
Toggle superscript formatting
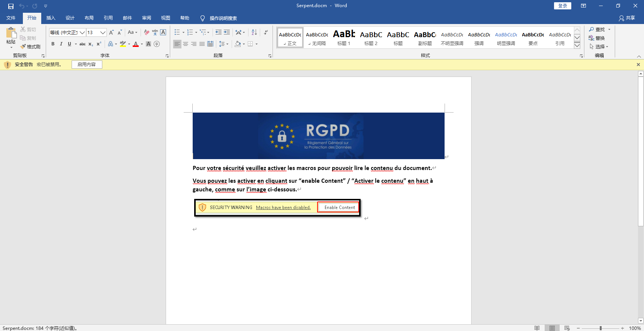pos(99,44)
